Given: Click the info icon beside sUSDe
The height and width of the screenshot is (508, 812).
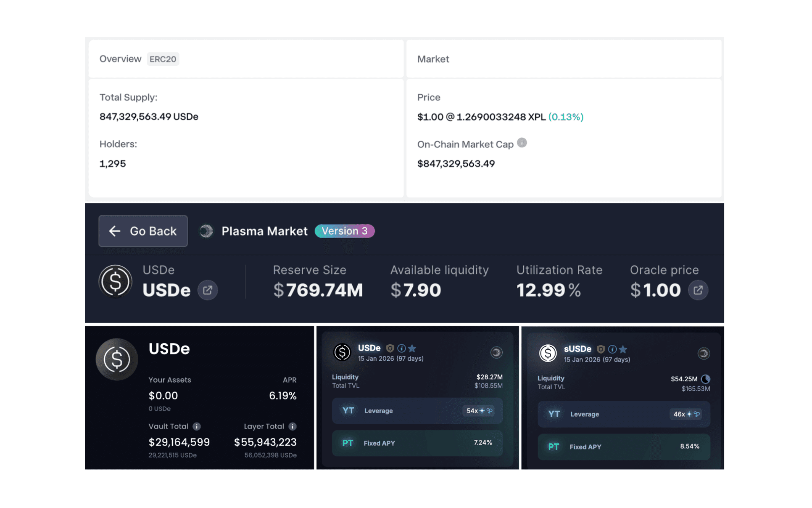Looking at the screenshot, I should (x=612, y=349).
